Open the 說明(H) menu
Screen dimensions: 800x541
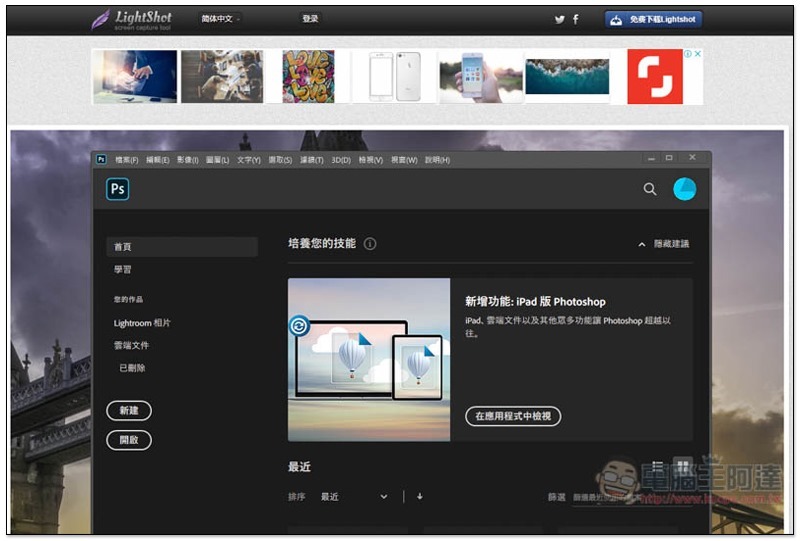click(437, 160)
